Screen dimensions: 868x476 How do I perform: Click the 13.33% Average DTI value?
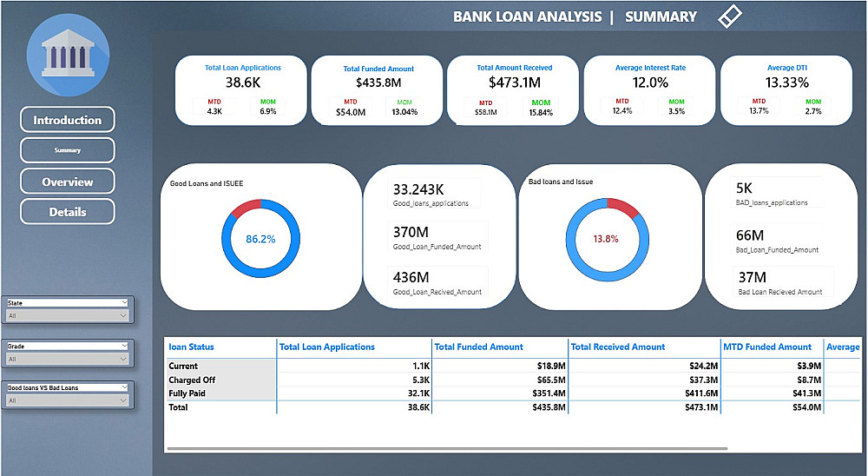click(x=786, y=83)
